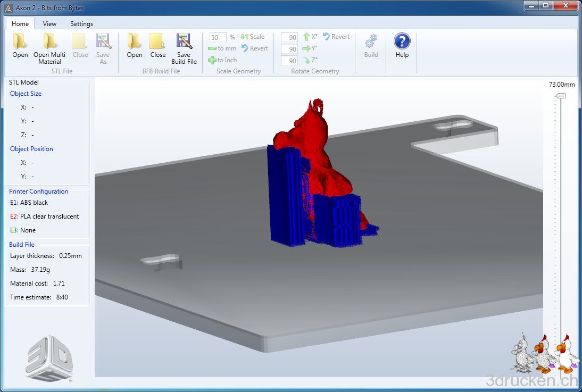This screenshot has height=392, width=582.
Task: Click Material cost 1.71 value
Action: pos(59,283)
